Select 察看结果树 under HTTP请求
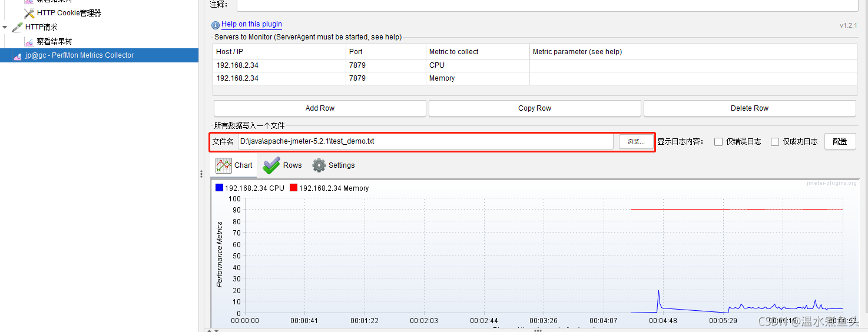868x332 pixels. click(54, 42)
